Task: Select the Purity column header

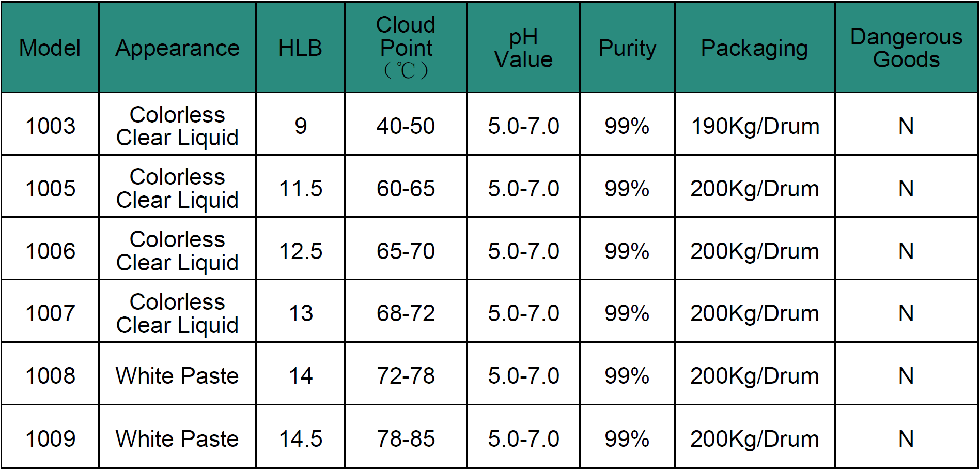Action: [627, 48]
